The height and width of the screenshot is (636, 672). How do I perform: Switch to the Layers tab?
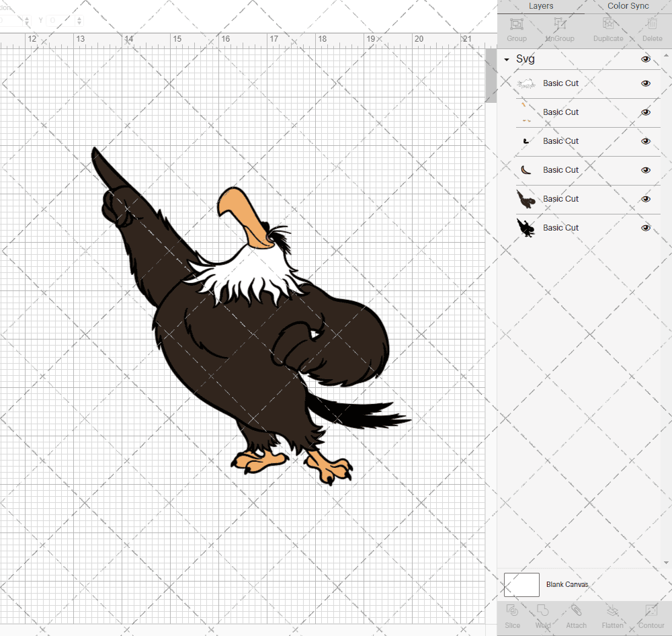coord(540,6)
